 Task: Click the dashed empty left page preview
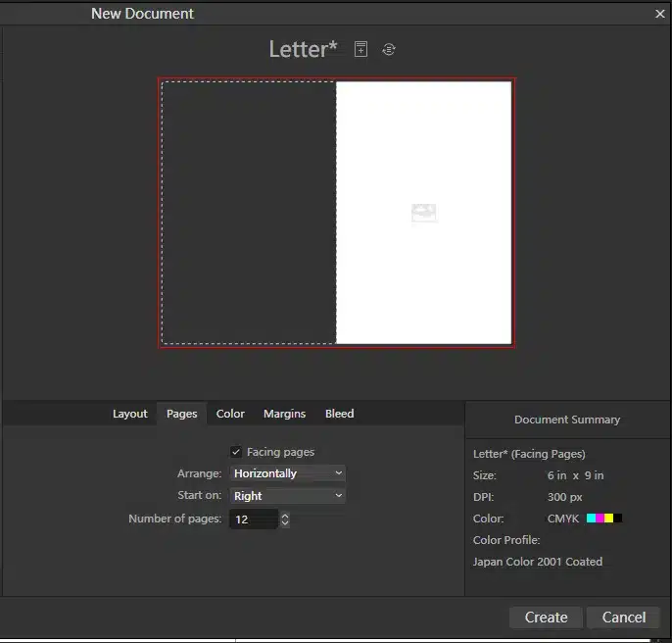(x=249, y=213)
